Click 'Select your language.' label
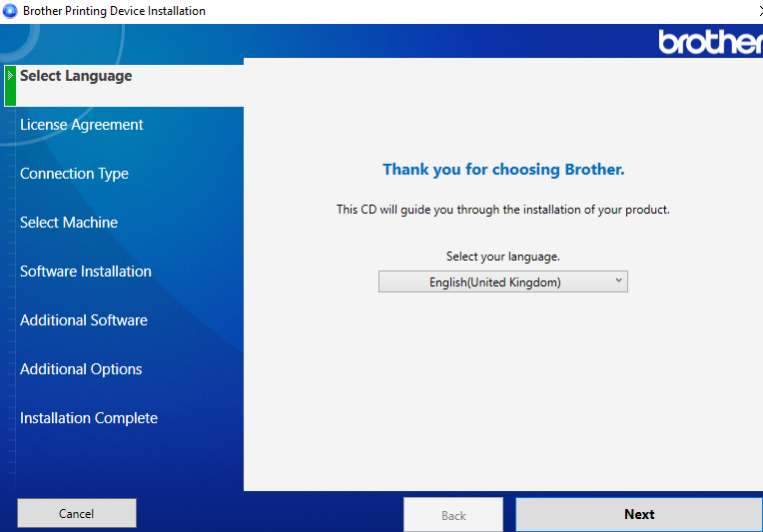The height and width of the screenshot is (532, 763). (503, 257)
